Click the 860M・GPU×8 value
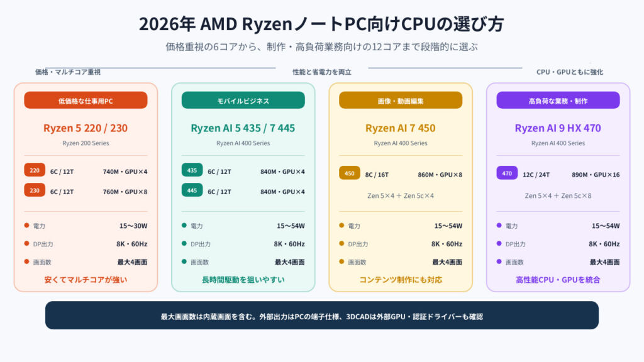Image resolution: width=644 pixels, height=362 pixels. click(440, 175)
